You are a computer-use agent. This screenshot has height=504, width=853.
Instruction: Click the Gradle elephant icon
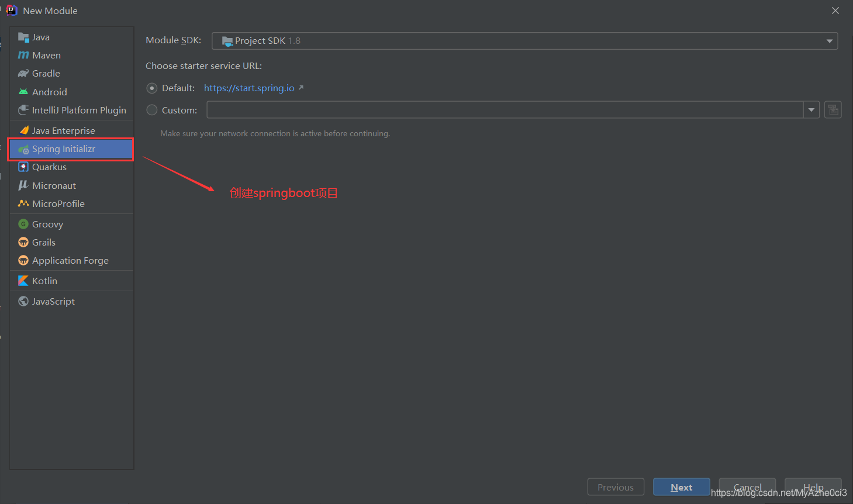23,74
